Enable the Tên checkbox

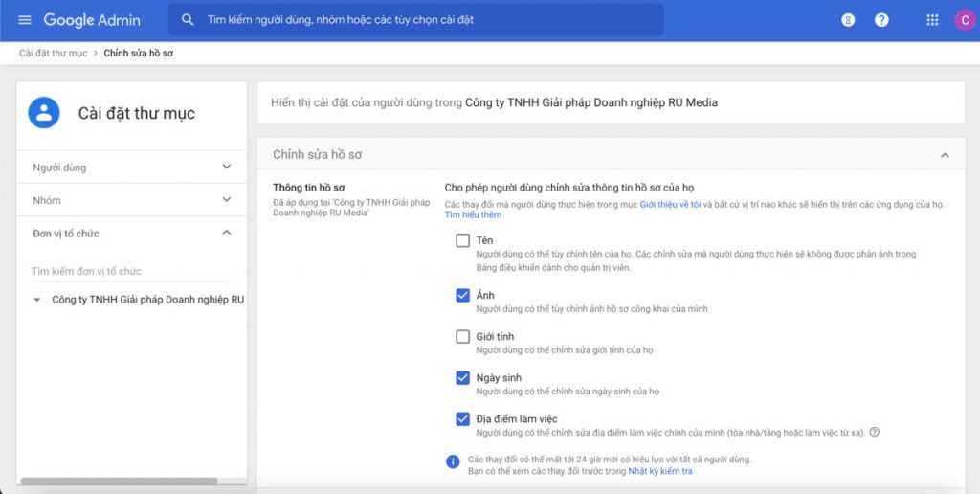tap(462, 240)
